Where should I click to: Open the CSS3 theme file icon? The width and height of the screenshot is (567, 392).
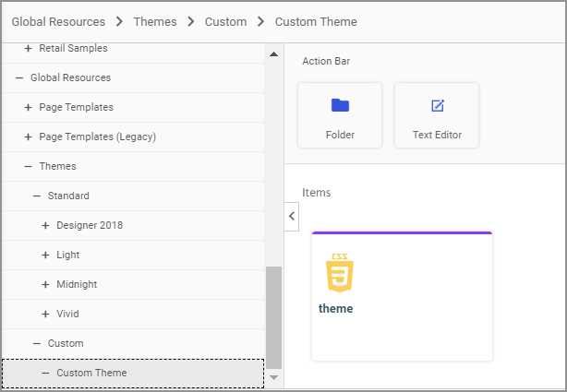(x=340, y=273)
